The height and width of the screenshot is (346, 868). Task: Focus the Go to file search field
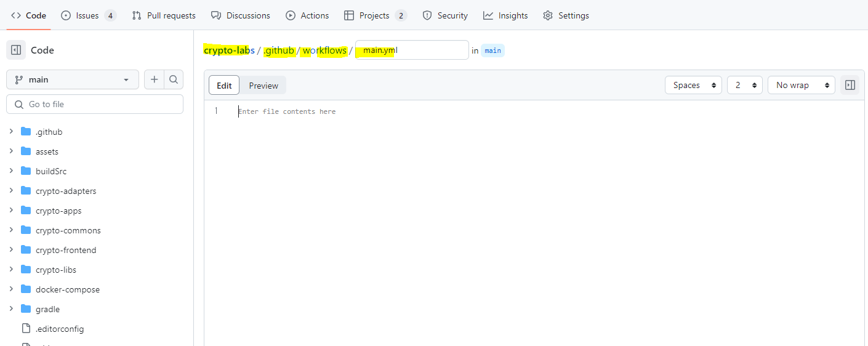[95, 104]
